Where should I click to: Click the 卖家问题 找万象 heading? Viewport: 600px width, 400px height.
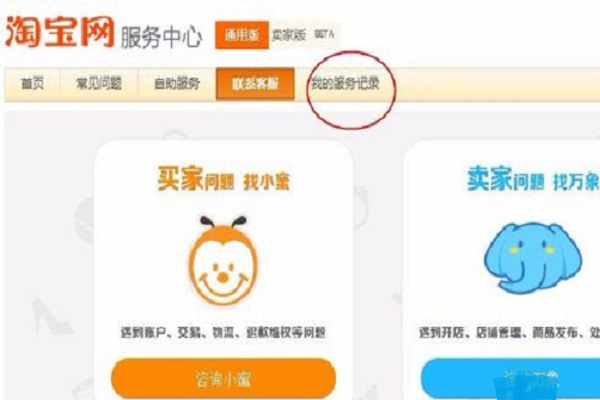coord(533,178)
